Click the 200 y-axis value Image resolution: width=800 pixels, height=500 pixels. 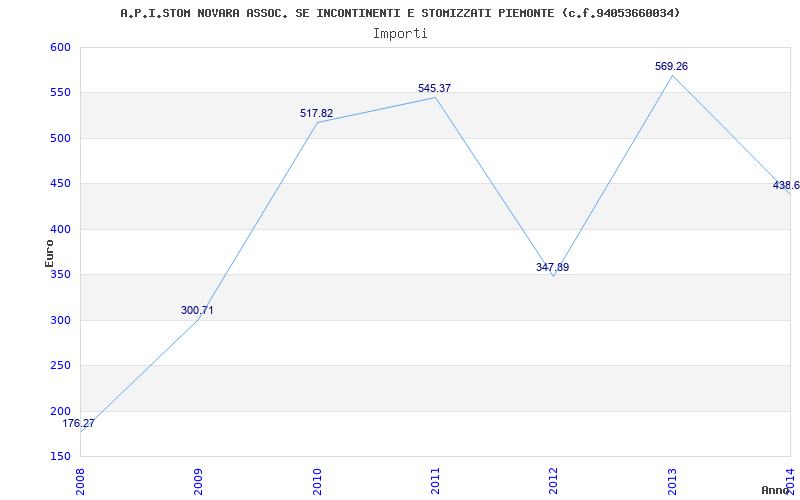tap(60, 411)
